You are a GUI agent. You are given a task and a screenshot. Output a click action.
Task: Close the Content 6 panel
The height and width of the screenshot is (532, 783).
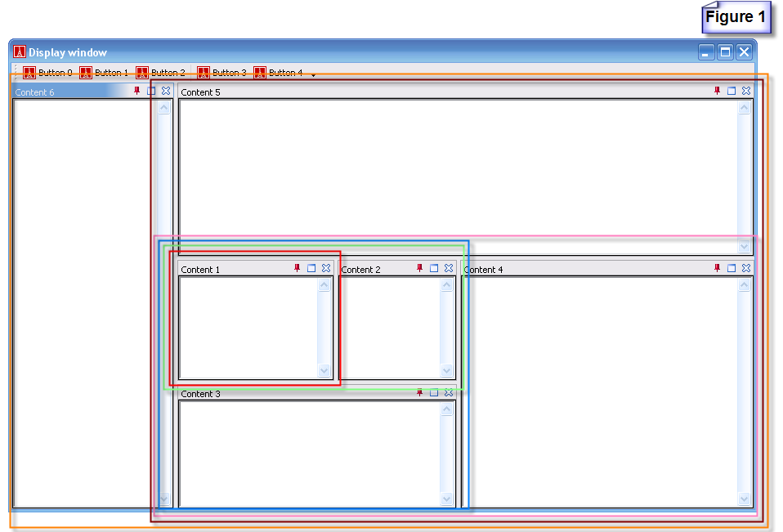point(166,91)
